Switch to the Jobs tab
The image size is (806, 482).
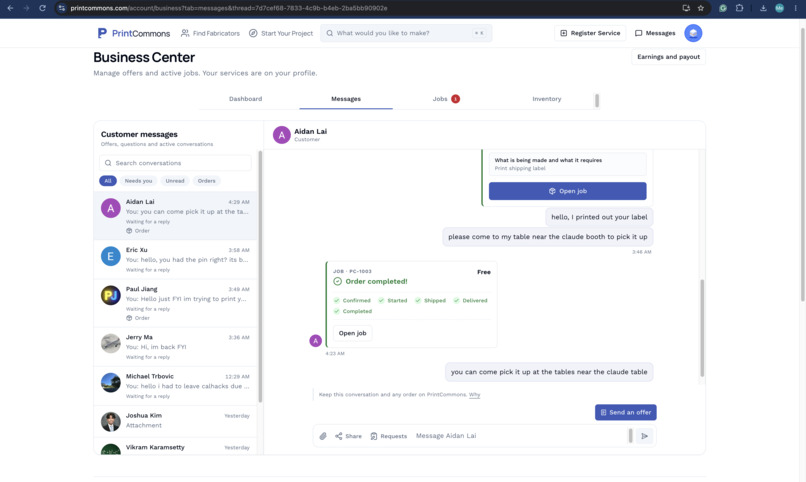click(x=445, y=99)
